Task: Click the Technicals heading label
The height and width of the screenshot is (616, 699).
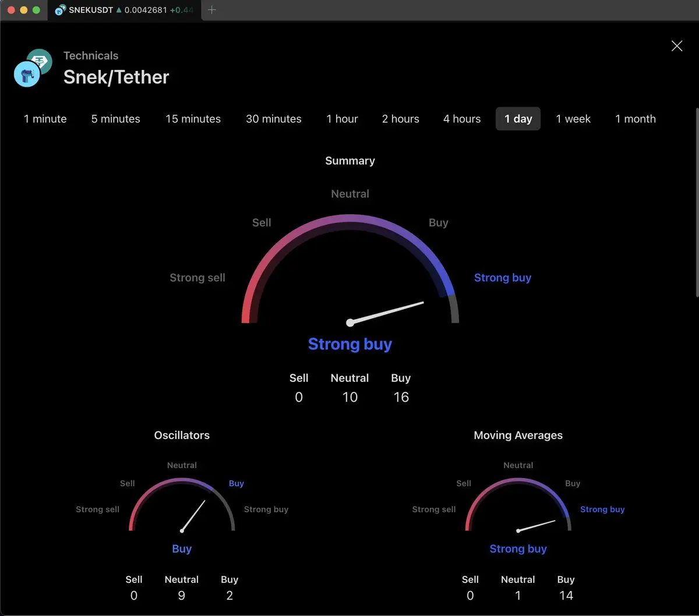Action: (x=91, y=56)
